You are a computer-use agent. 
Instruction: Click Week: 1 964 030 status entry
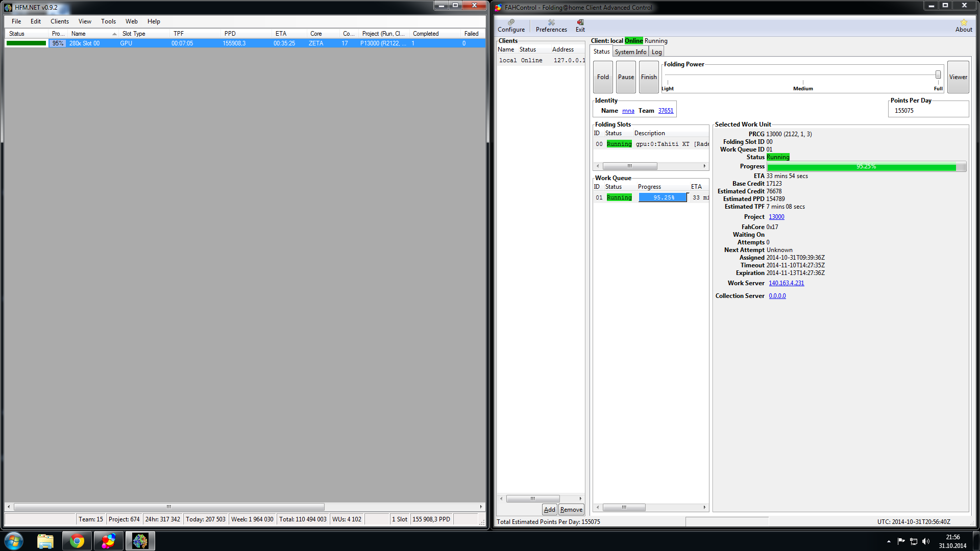pos(252,519)
